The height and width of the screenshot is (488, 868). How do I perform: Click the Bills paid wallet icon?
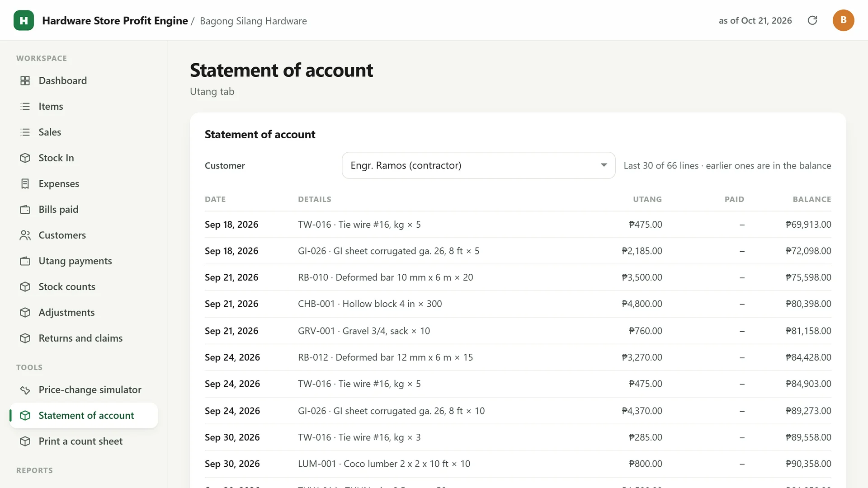point(25,209)
